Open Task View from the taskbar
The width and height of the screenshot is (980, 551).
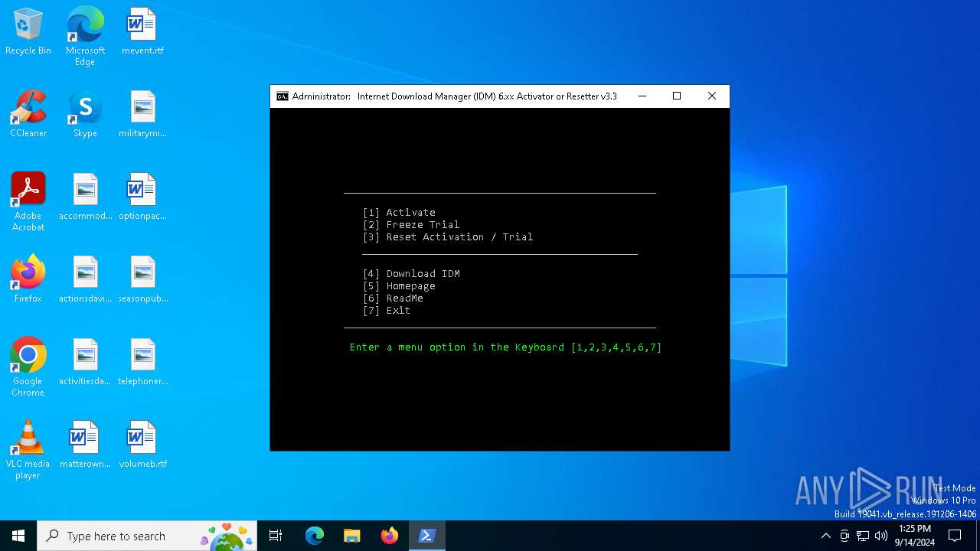click(x=276, y=536)
